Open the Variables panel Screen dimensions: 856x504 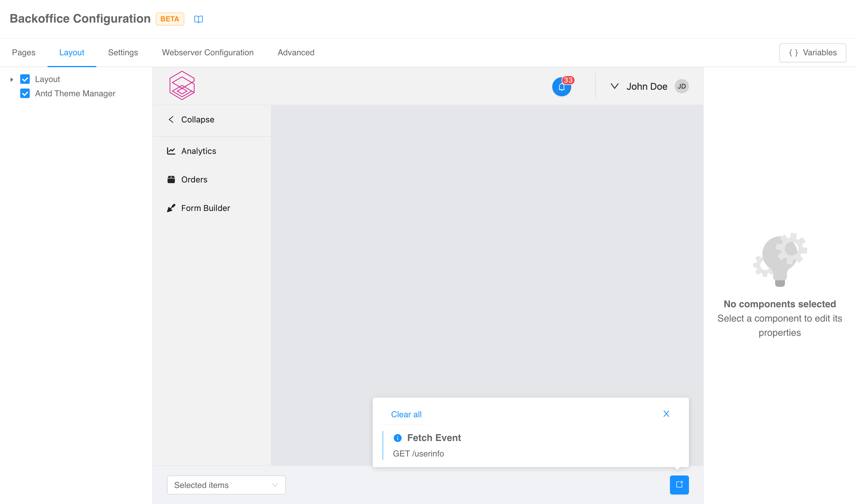[x=813, y=53]
